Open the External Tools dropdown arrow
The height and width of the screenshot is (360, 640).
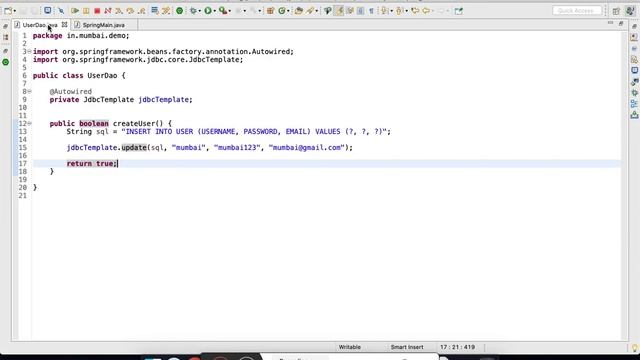230,11
